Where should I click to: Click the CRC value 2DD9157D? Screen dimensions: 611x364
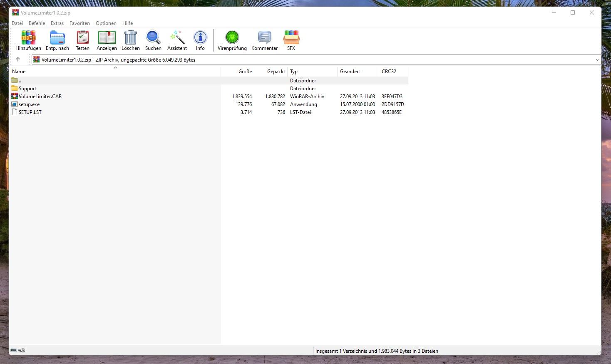[393, 104]
